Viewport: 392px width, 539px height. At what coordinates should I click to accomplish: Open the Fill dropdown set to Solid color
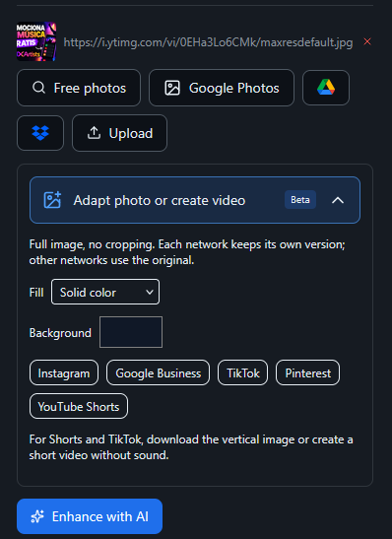[x=105, y=293]
